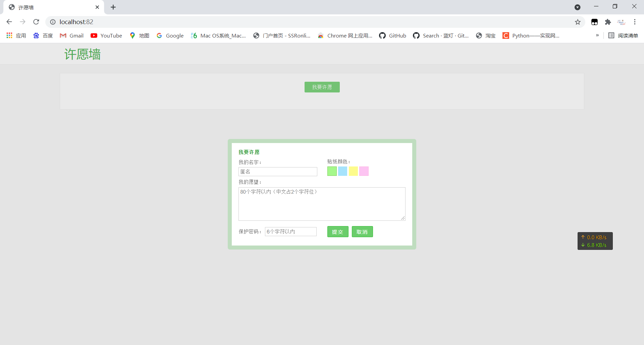Submit the wish with 提交

pyautogui.click(x=338, y=232)
